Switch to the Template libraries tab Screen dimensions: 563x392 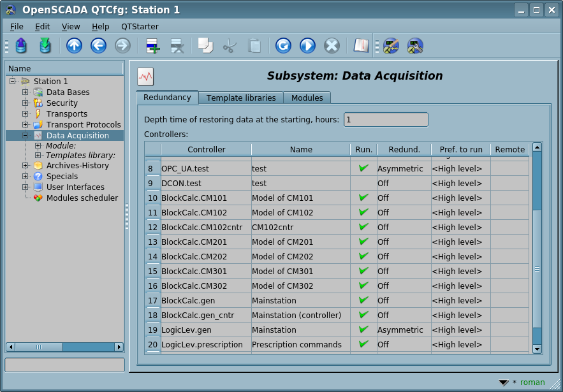241,98
